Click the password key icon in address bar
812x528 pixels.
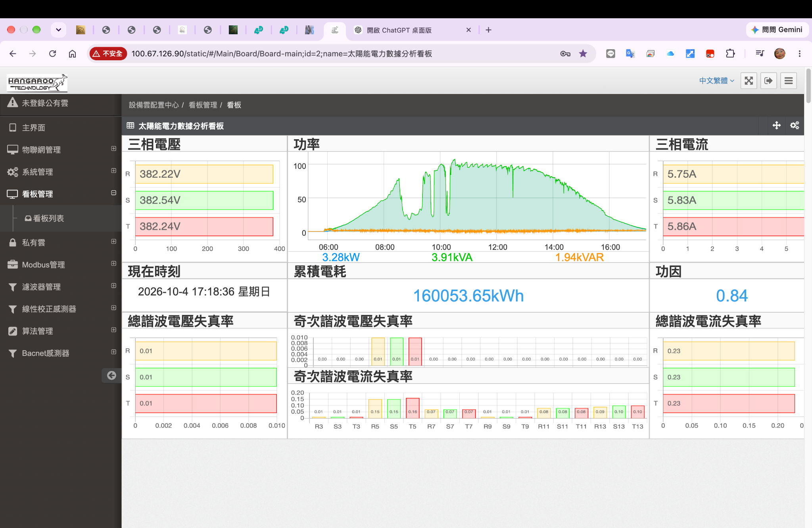click(565, 54)
